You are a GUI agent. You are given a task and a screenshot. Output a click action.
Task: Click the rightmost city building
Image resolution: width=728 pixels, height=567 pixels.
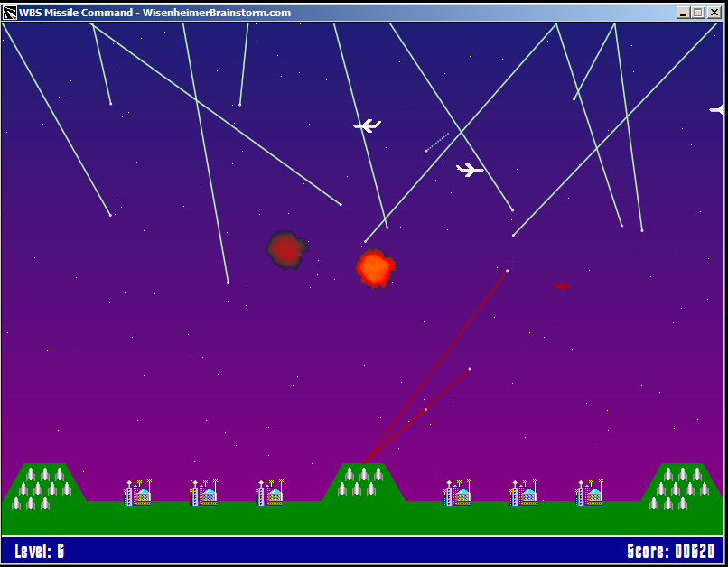click(590, 493)
